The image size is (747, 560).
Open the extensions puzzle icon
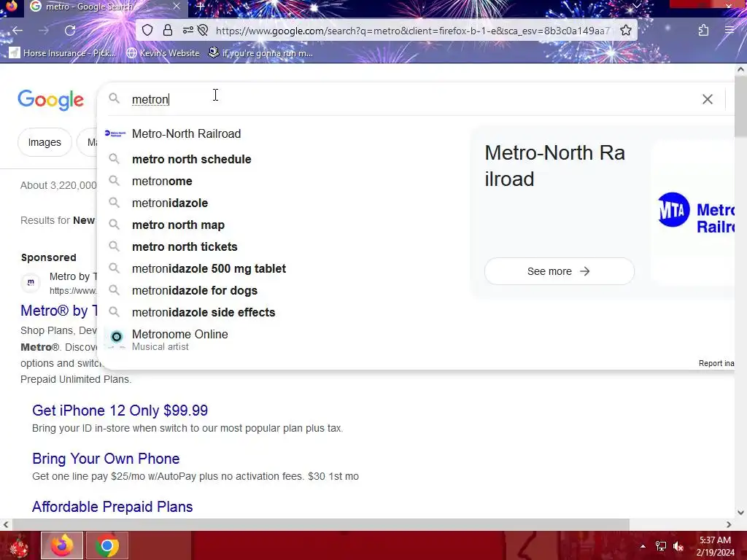click(x=703, y=31)
